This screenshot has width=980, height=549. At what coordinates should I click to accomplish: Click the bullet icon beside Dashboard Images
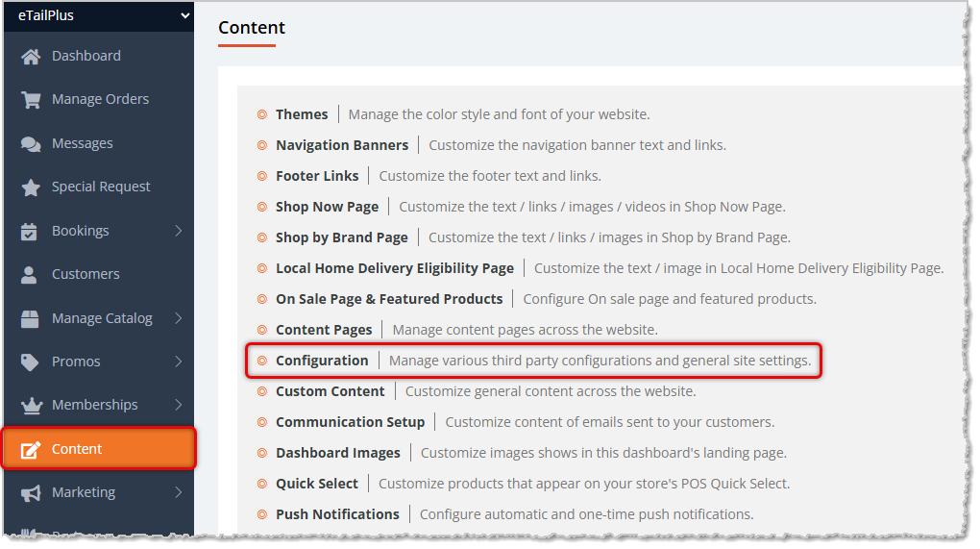pyautogui.click(x=262, y=453)
